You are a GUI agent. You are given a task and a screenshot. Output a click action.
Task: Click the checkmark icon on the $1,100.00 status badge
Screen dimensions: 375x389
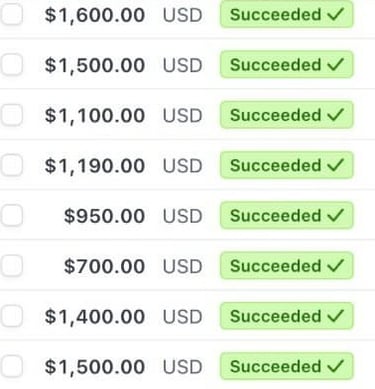(335, 115)
